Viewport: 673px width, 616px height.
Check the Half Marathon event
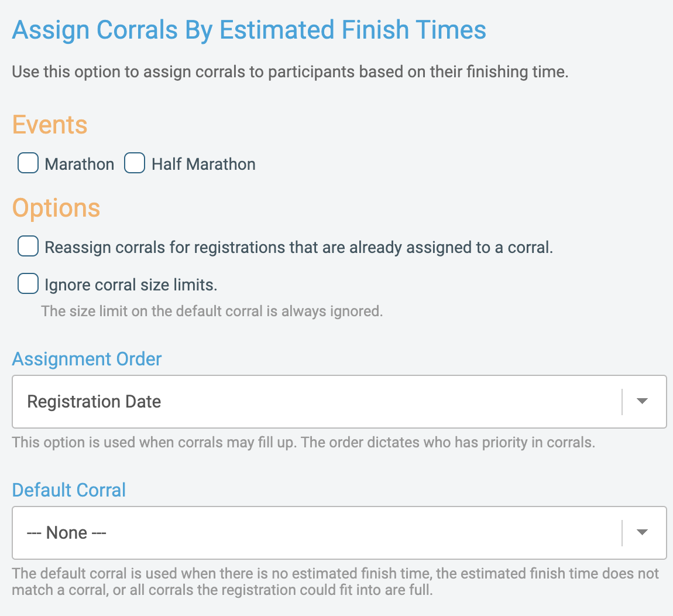(134, 163)
